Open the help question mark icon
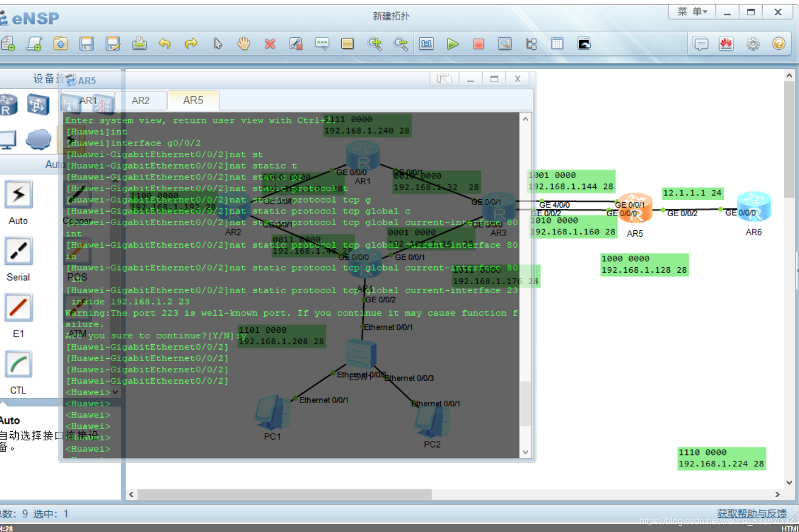The height and width of the screenshot is (532, 799). [x=779, y=44]
